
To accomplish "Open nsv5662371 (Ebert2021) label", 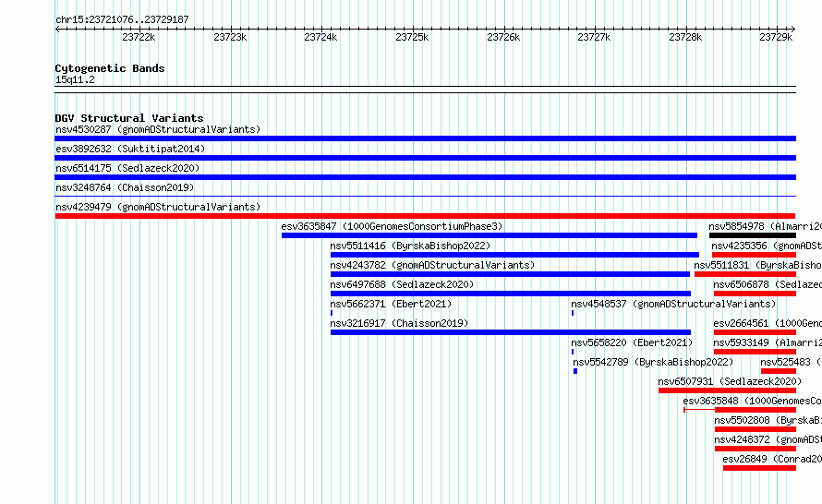I will [x=391, y=304].
